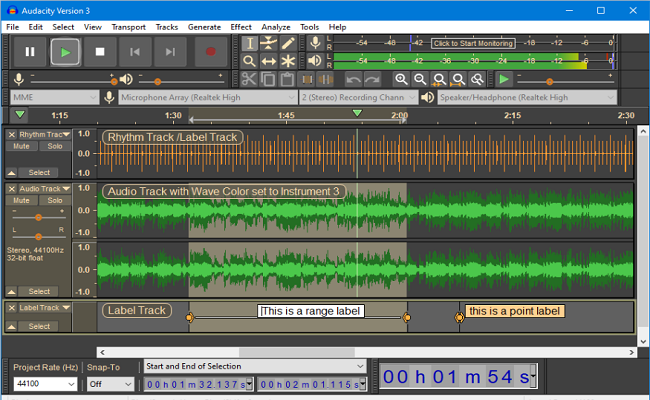Click the green Play button
Viewport: 650px width, 400px height.
tap(65, 52)
